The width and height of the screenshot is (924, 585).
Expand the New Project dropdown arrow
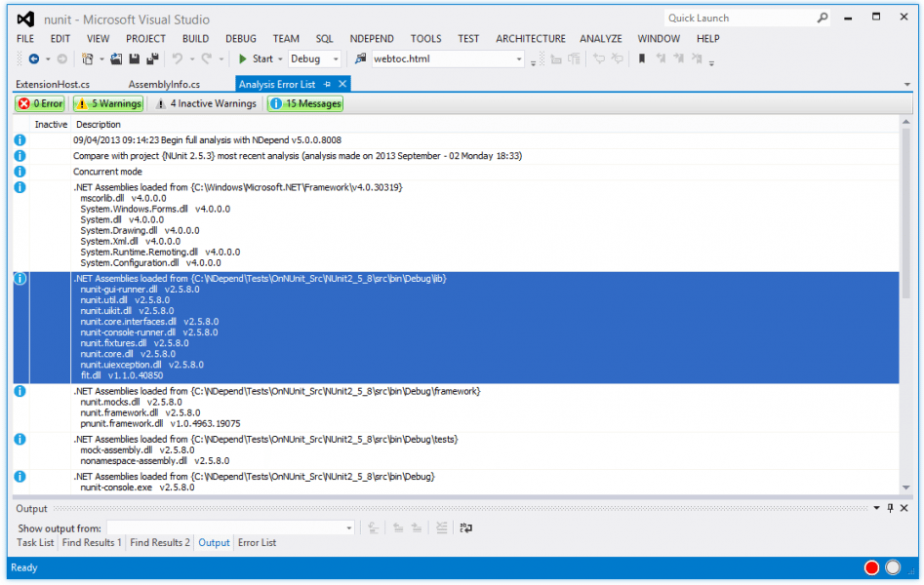click(x=101, y=58)
